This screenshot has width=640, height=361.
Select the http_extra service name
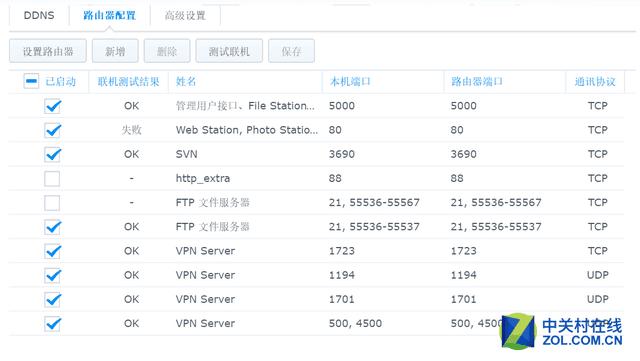(x=203, y=178)
